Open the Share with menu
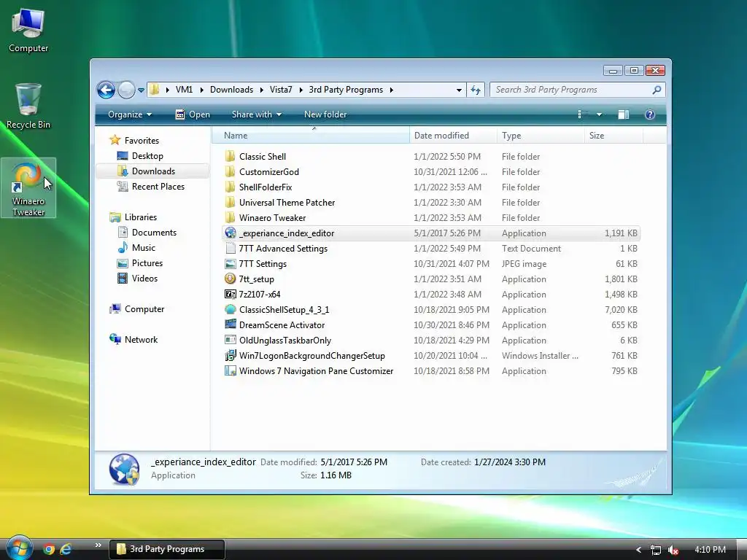Viewport: 747px width, 560px height. coord(256,114)
